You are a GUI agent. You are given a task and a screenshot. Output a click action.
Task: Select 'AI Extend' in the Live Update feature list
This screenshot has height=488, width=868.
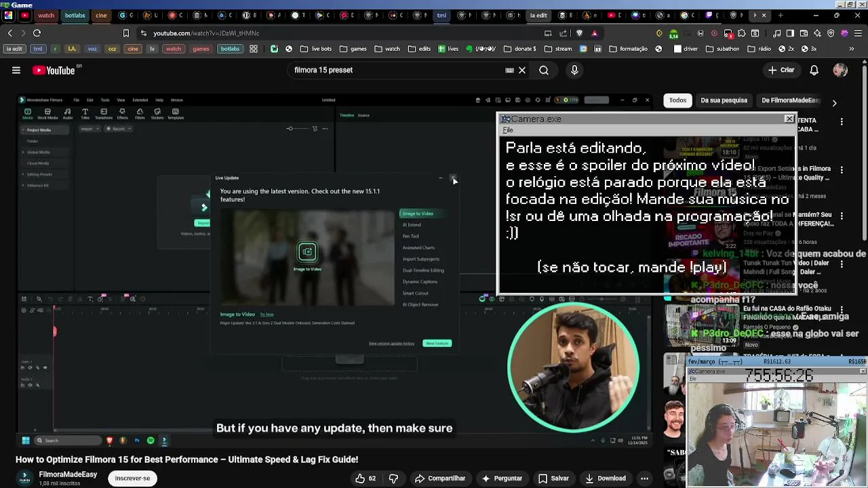coord(412,225)
